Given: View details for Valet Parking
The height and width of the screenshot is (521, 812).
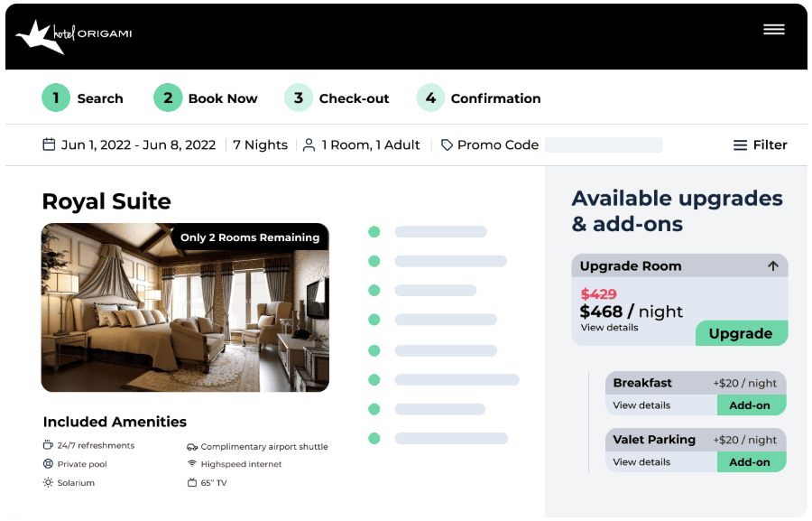Looking at the screenshot, I should point(641,462).
